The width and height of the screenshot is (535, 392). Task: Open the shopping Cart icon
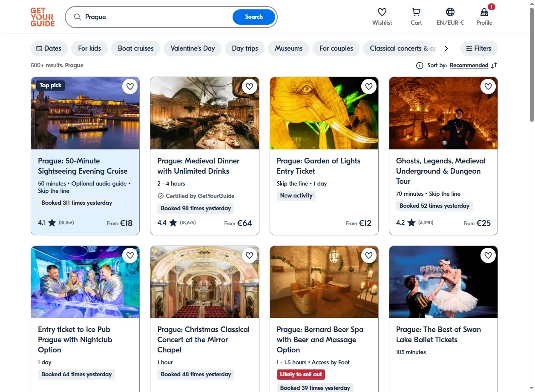click(x=416, y=12)
